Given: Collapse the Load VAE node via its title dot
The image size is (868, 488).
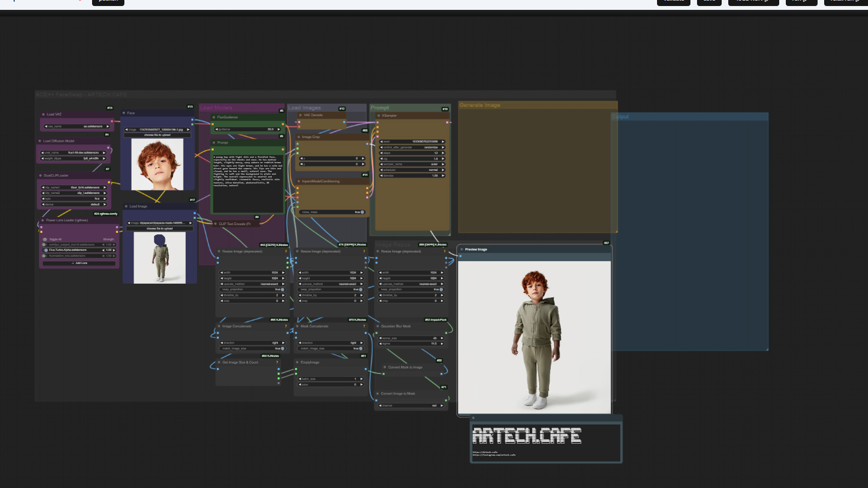Looking at the screenshot, I should point(43,114).
